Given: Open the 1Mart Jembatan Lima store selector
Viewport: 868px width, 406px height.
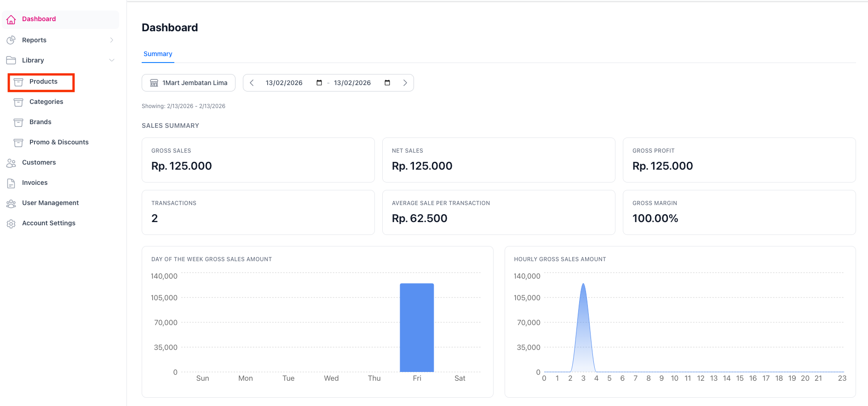Looking at the screenshot, I should (x=189, y=83).
